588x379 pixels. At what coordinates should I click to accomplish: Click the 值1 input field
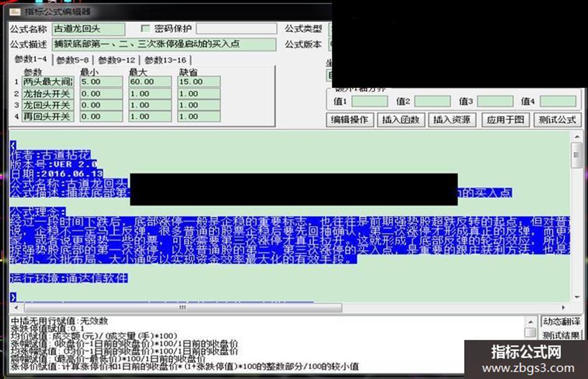pyautogui.click(x=370, y=101)
